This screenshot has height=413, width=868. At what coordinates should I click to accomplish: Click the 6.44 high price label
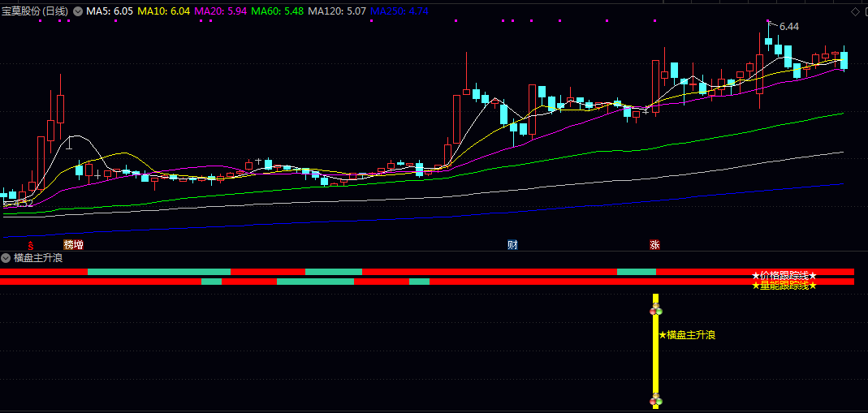click(x=789, y=27)
